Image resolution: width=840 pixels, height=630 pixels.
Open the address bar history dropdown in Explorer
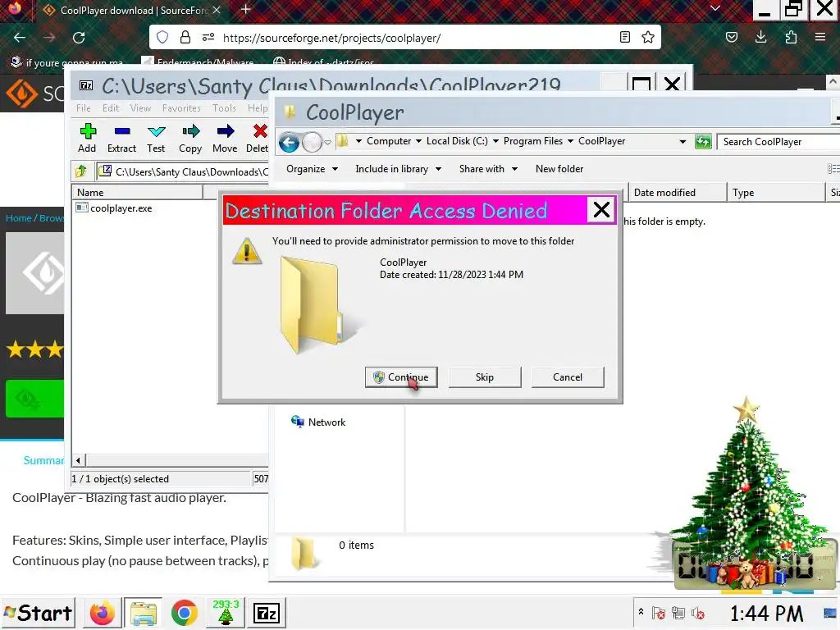pos(682,142)
